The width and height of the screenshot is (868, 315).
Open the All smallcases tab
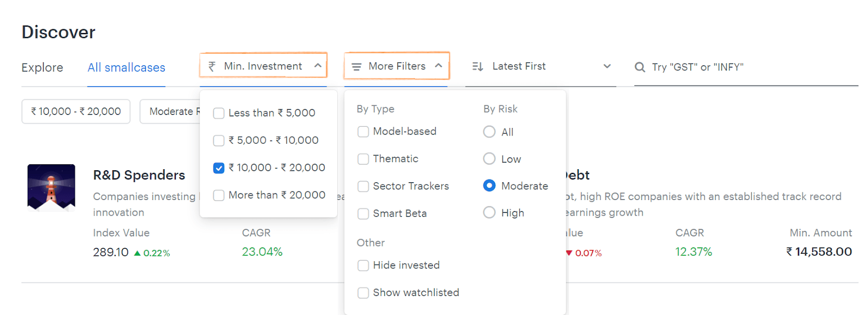[126, 68]
